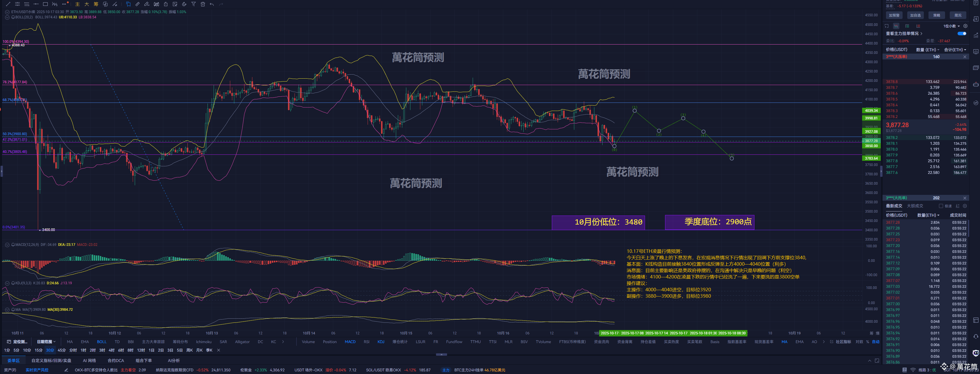Click the blue bookmark drawing icon
Viewport: 980px width, 374px height.
point(128,4)
